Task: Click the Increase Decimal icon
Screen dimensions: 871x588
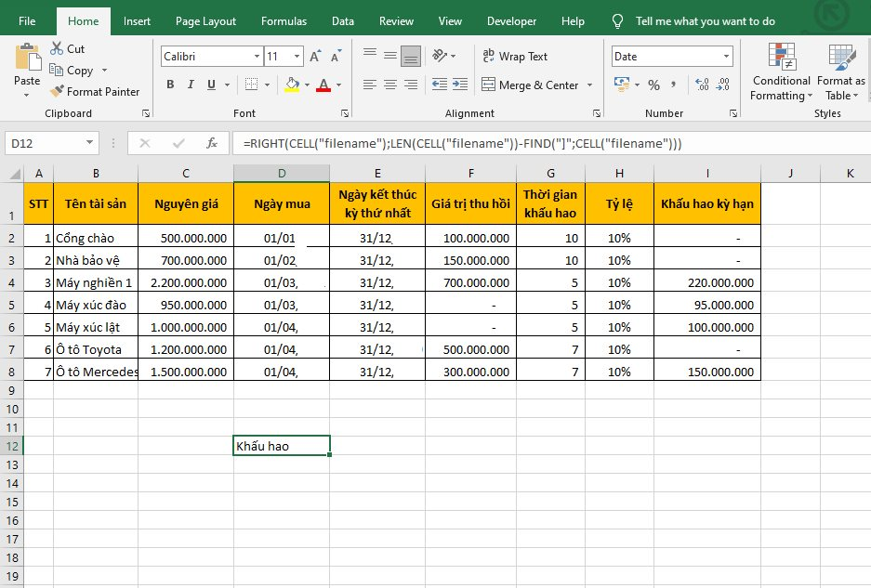Action: click(702, 85)
